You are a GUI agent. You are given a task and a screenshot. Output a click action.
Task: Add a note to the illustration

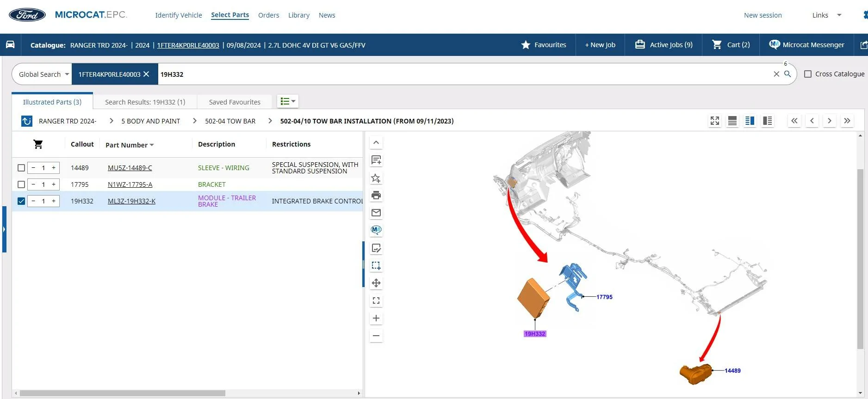coord(376,160)
